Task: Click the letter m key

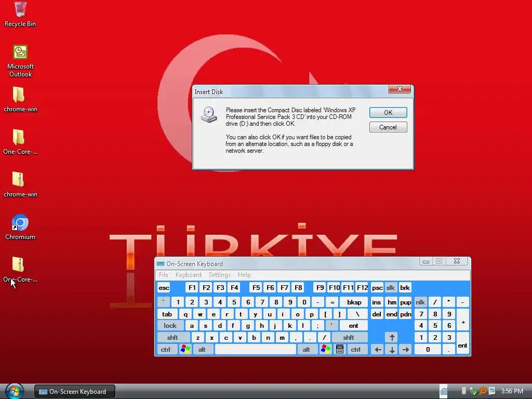Action: coord(282,337)
